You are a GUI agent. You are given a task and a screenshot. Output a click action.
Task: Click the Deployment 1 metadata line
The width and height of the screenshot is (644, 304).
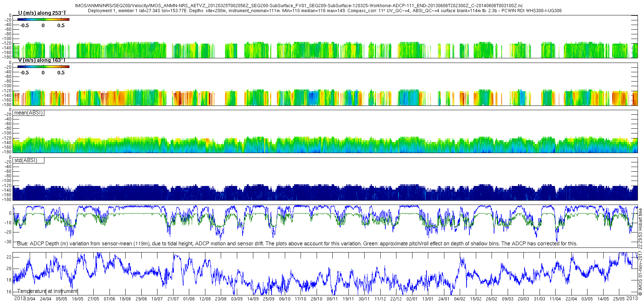point(325,11)
